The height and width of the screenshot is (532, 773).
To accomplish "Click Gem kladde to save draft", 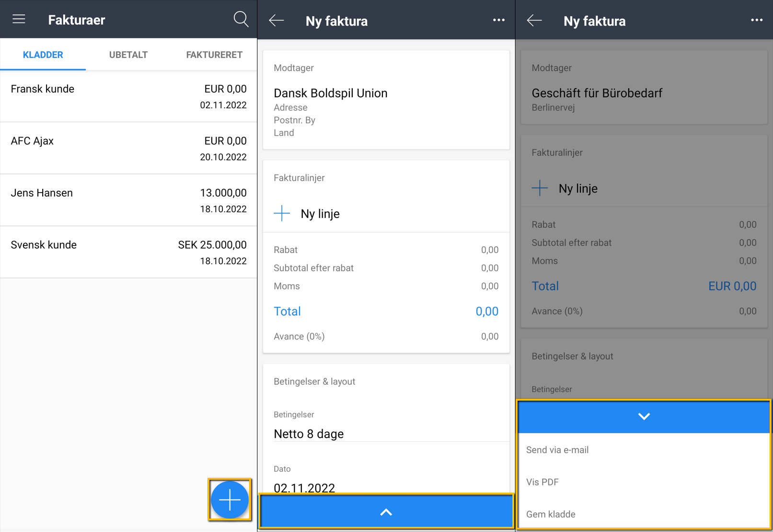I will click(551, 514).
